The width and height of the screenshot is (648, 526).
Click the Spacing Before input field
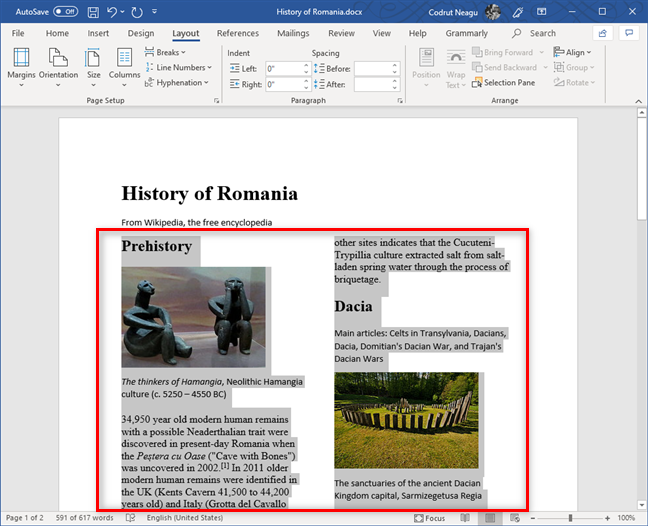(x=372, y=69)
